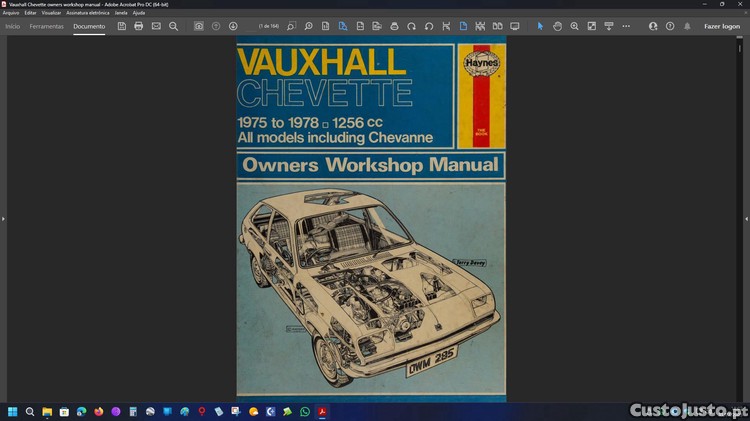Image resolution: width=750 pixels, height=421 pixels.
Task: Switch to the Ferramentas tab
Action: click(x=46, y=26)
